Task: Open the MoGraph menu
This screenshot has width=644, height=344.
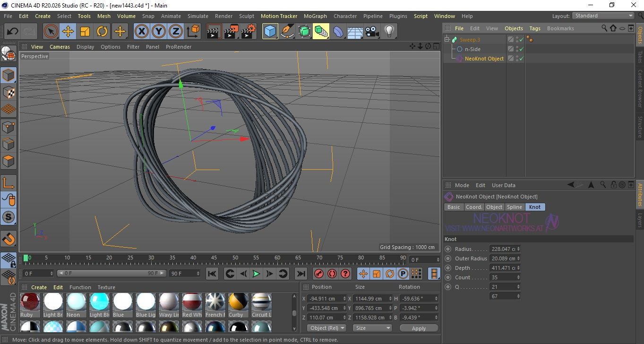Action: tap(315, 16)
